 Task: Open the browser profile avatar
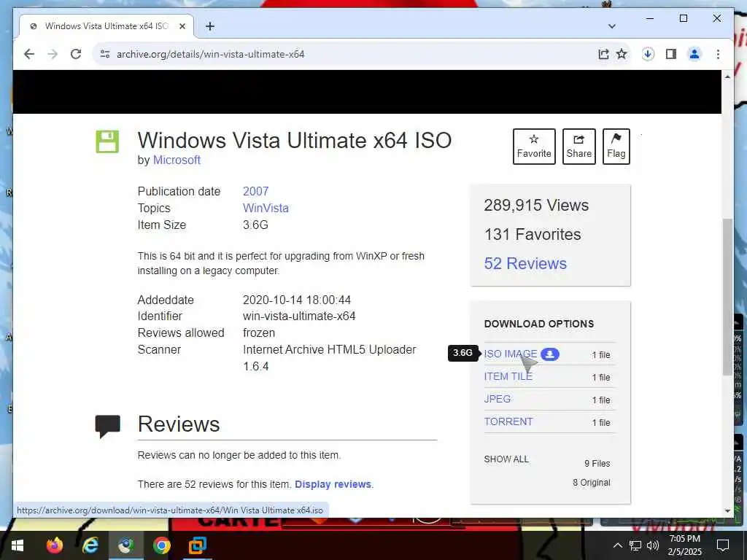coord(694,54)
